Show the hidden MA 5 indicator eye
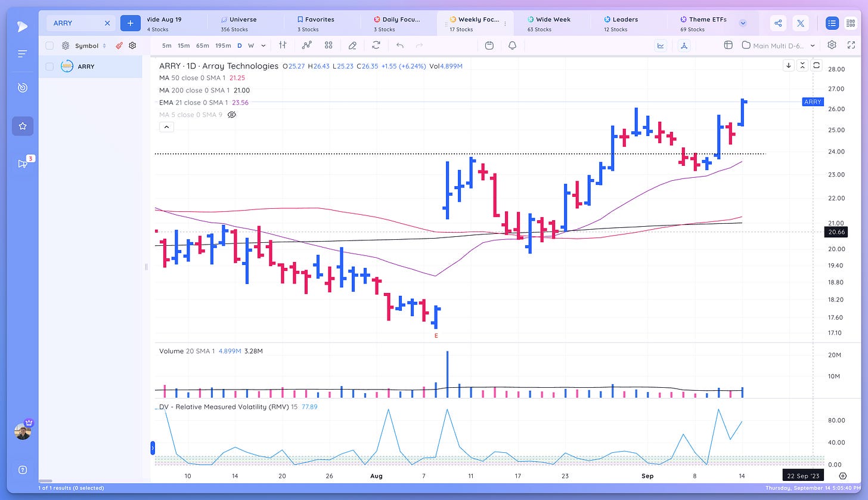Image resolution: width=868 pixels, height=500 pixels. pyautogui.click(x=232, y=115)
